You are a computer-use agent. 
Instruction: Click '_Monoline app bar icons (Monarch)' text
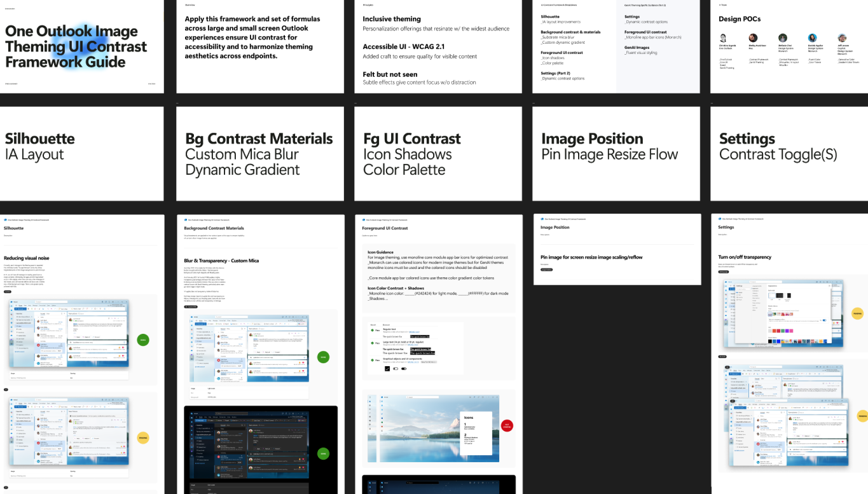pyautogui.click(x=652, y=38)
